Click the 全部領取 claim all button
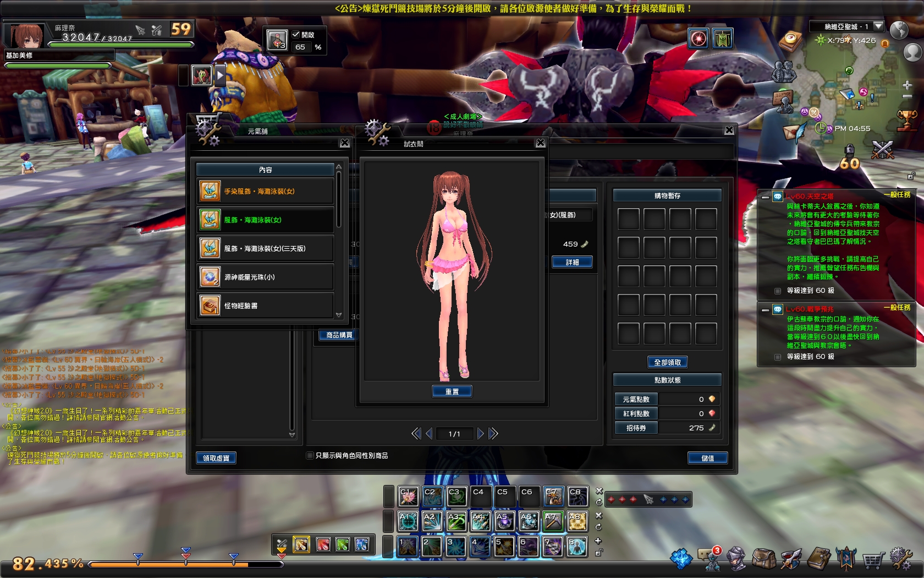Viewport: 924px width, 578px height. tap(667, 362)
